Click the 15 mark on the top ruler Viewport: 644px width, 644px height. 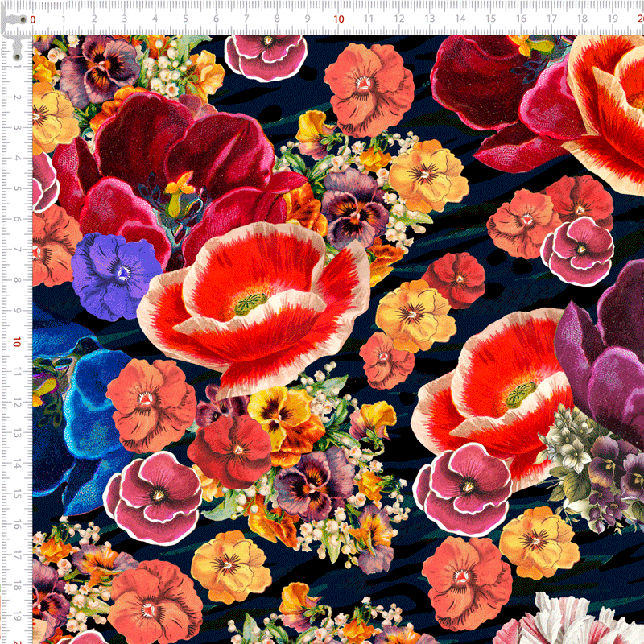490,18
